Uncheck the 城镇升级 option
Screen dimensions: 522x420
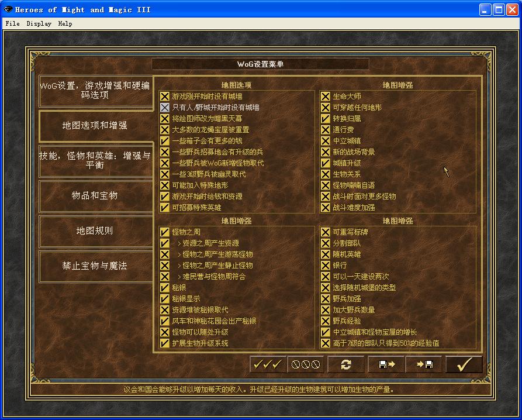pos(325,163)
